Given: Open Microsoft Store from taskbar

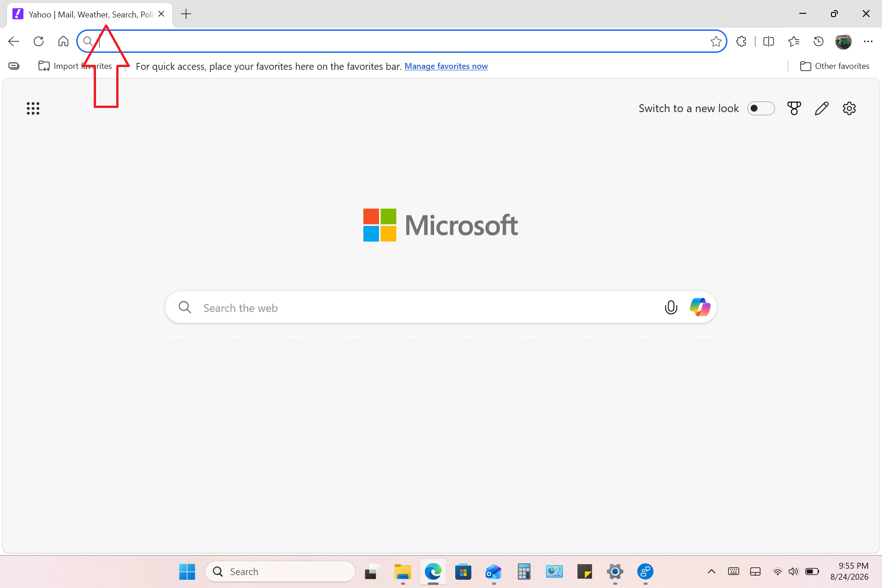Looking at the screenshot, I should (464, 572).
